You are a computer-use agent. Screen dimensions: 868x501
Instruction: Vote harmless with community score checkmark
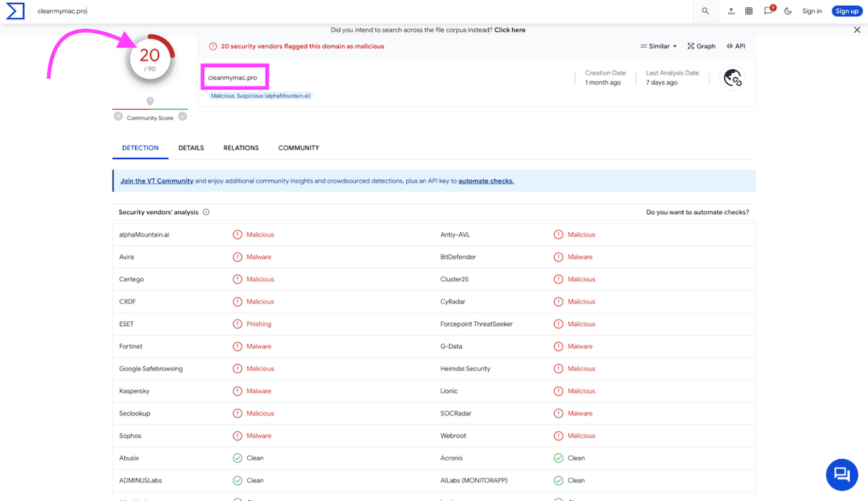tap(183, 116)
